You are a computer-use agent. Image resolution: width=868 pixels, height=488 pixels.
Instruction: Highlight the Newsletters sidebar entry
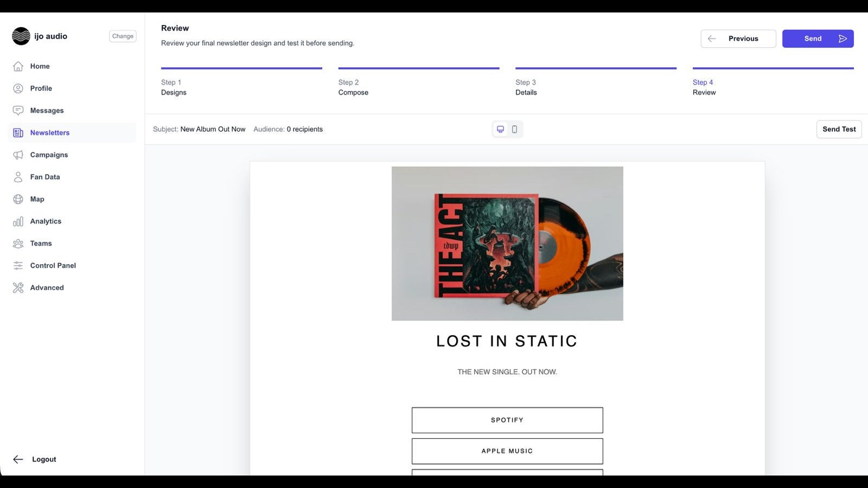(49, 132)
